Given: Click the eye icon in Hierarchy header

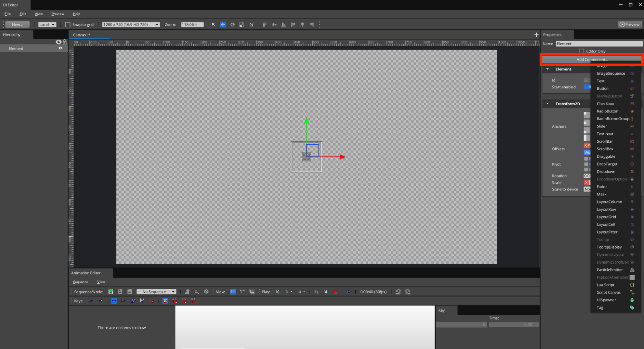Looking at the screenshot, I should 59,42.
